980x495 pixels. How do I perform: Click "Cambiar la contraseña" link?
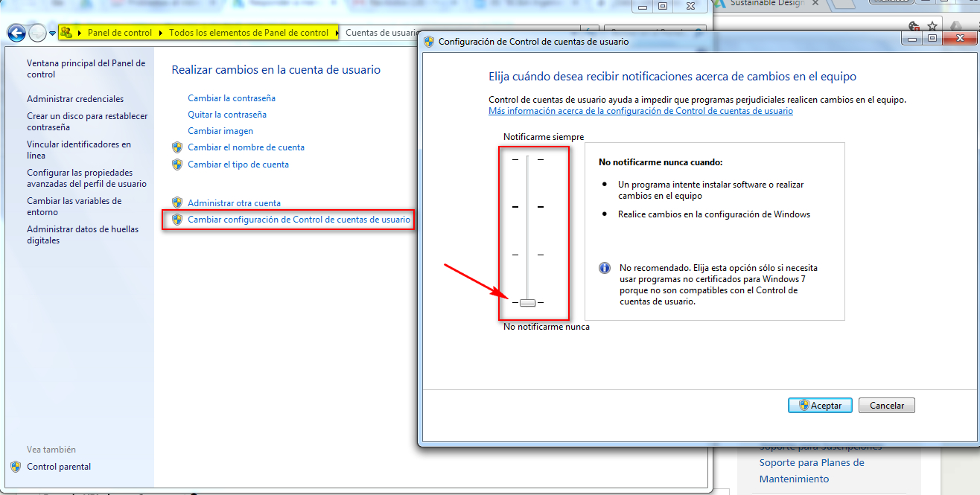pos(232,98)
